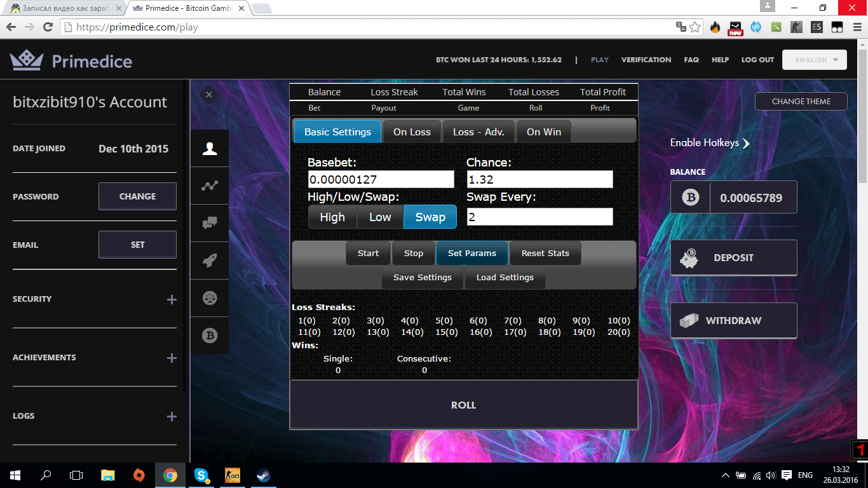
Task: Bookmark this page with the star icon
Action: click(x=695, y=27)
